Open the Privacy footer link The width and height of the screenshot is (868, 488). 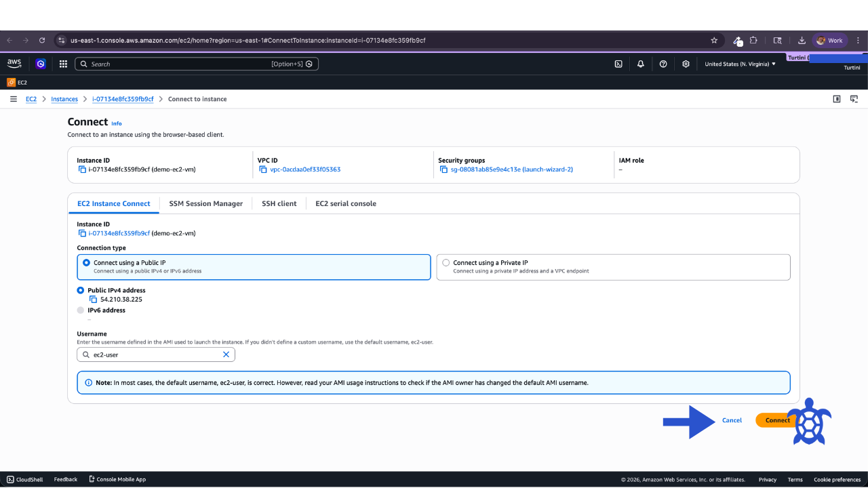[x=768, y=479]
